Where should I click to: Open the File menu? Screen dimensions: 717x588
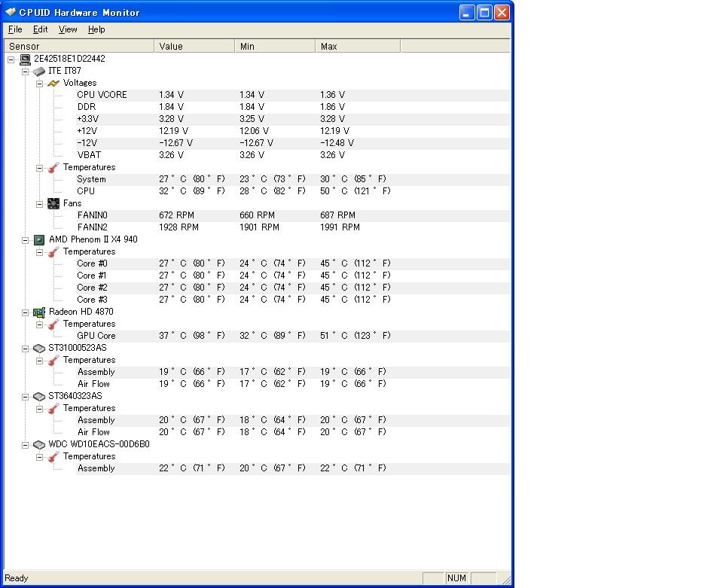(15, 29)
